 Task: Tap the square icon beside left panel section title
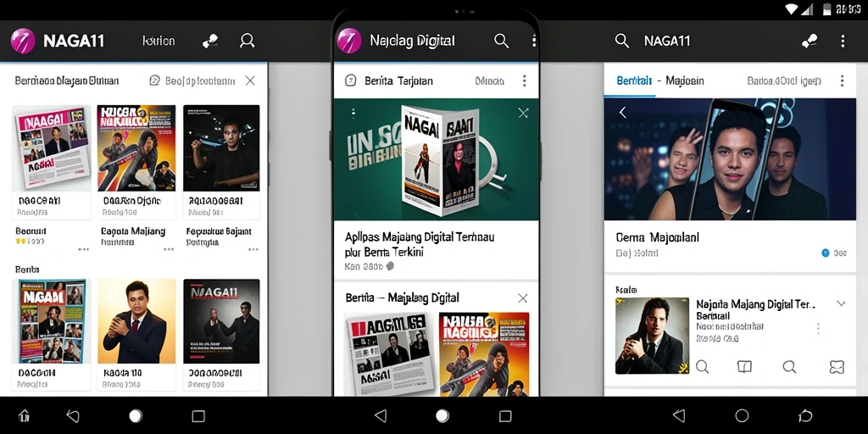point(155,81)
